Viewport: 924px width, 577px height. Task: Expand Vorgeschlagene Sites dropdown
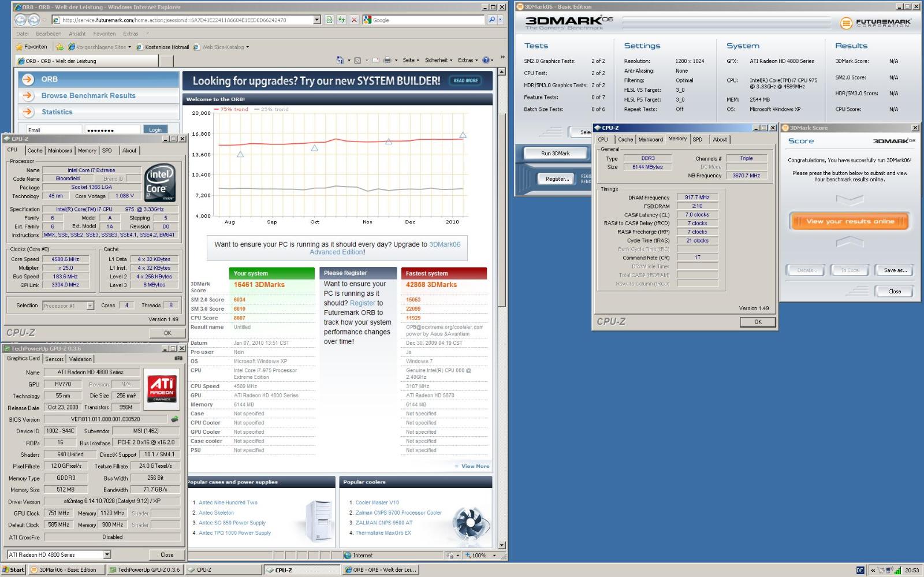pos(130,47)
